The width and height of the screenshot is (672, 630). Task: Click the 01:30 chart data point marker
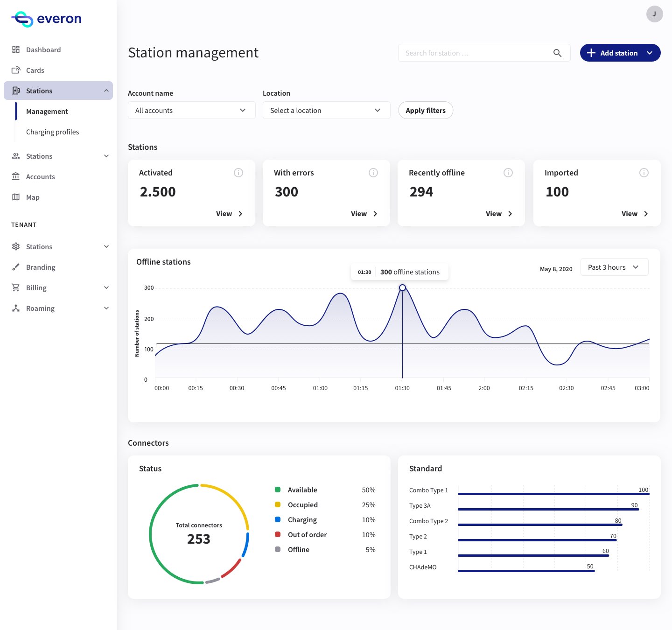[402, 287]
